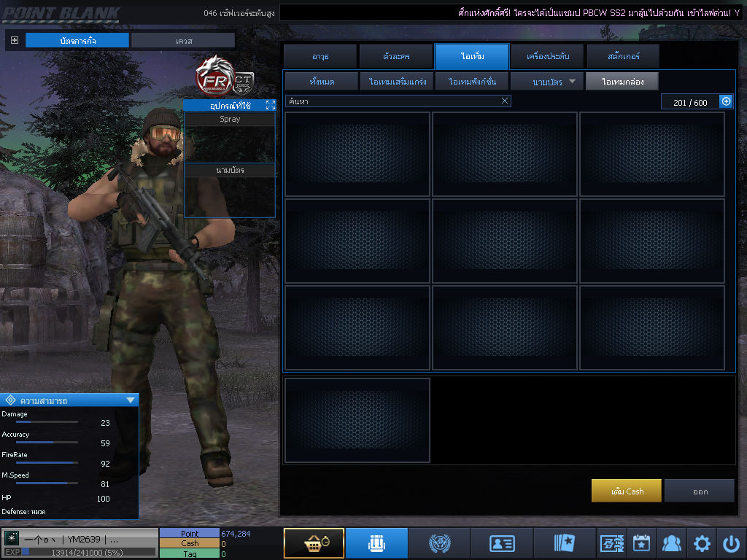Switch to the ตัวละคร tab

click(x=396, y=56)
